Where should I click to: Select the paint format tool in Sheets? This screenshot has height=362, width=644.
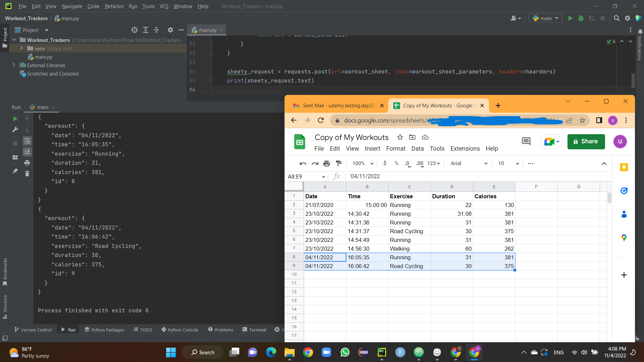click(339, 163)
